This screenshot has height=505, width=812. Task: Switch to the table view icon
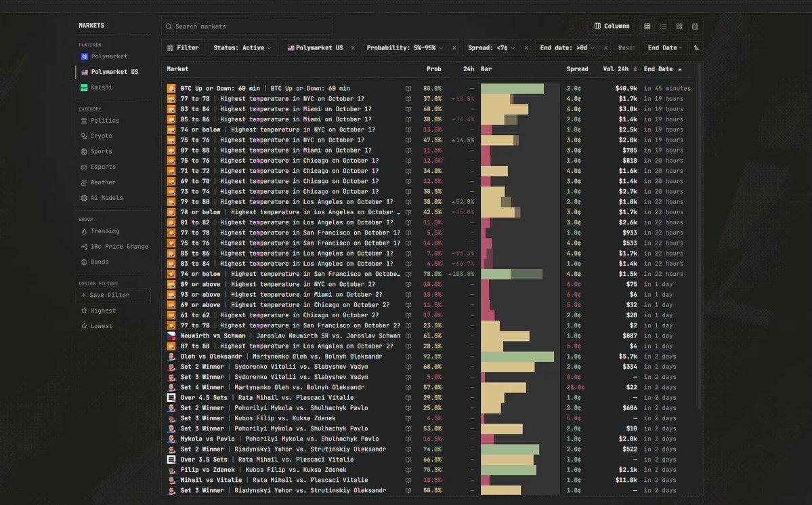click(x=647, y=26)
